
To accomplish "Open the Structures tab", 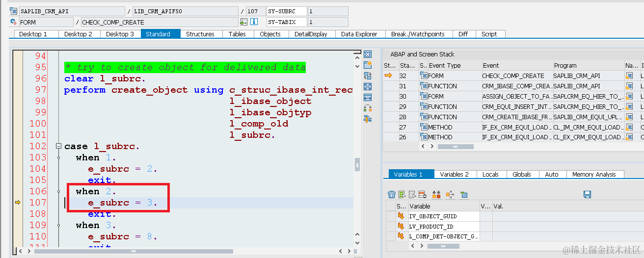I will pos(200,34).
